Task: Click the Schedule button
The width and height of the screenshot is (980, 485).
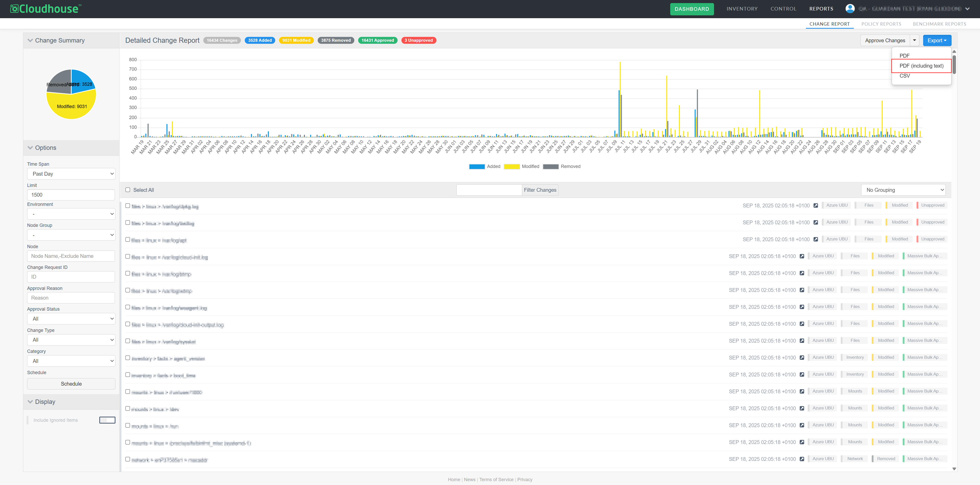Action: 71,384
